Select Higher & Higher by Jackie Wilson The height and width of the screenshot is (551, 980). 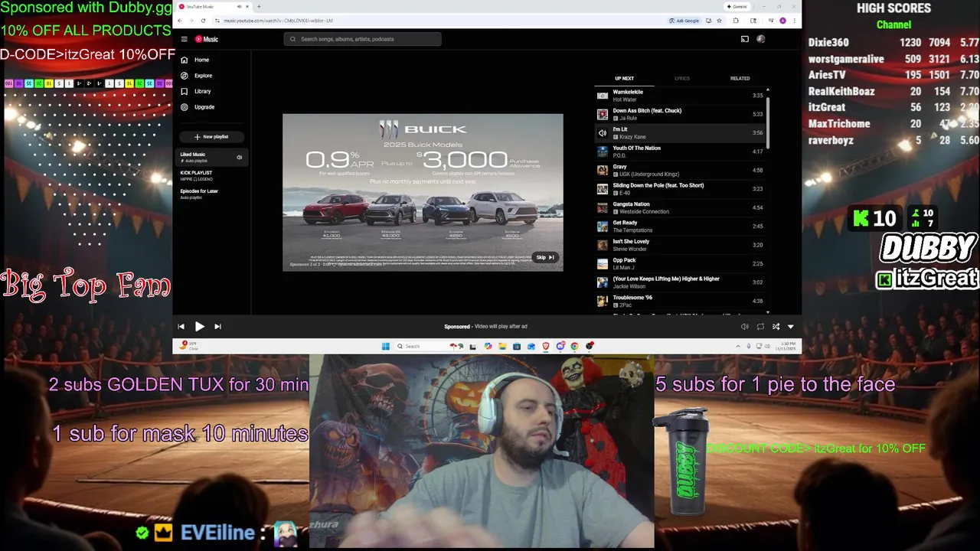pos(680,282)
